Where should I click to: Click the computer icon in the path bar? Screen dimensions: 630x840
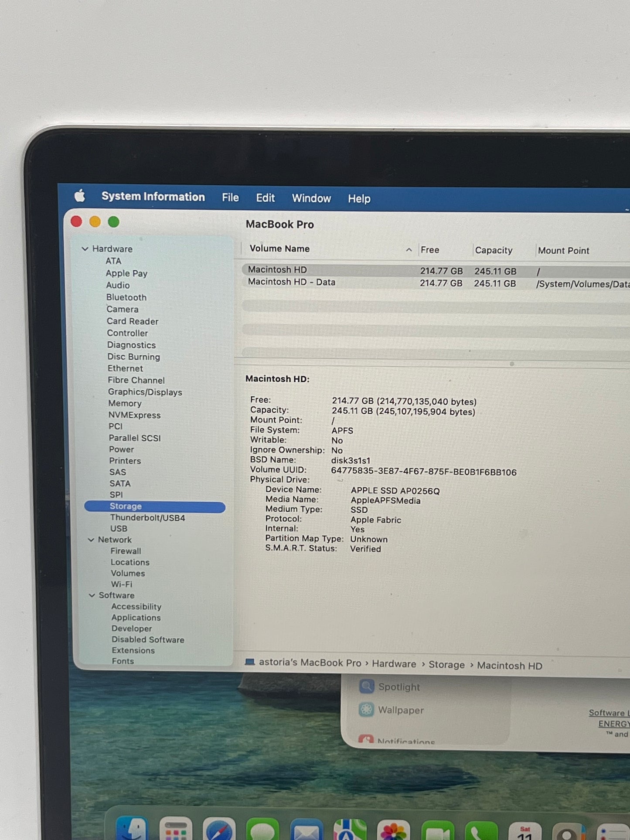(x=250, y=662)
